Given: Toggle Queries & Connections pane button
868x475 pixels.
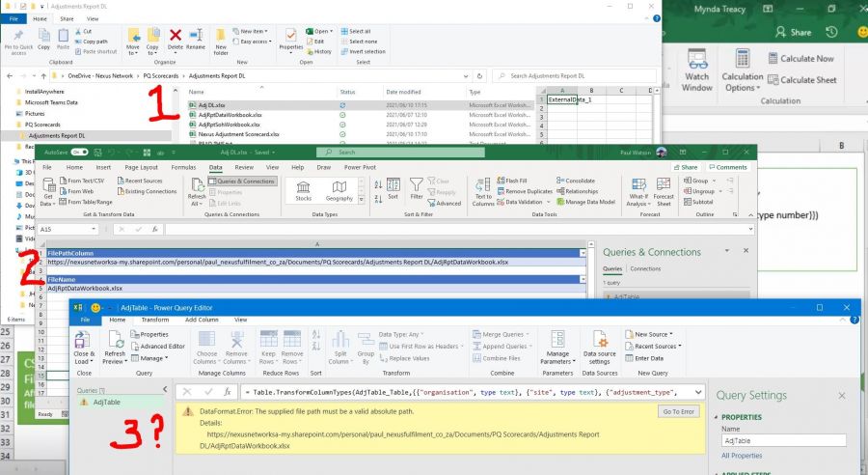Looking at the screenshot, I should click(242, 182).
